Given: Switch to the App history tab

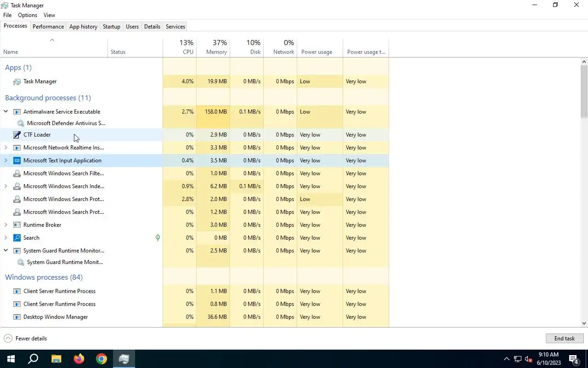Looking at the screenshot, I should pos(83,27).
